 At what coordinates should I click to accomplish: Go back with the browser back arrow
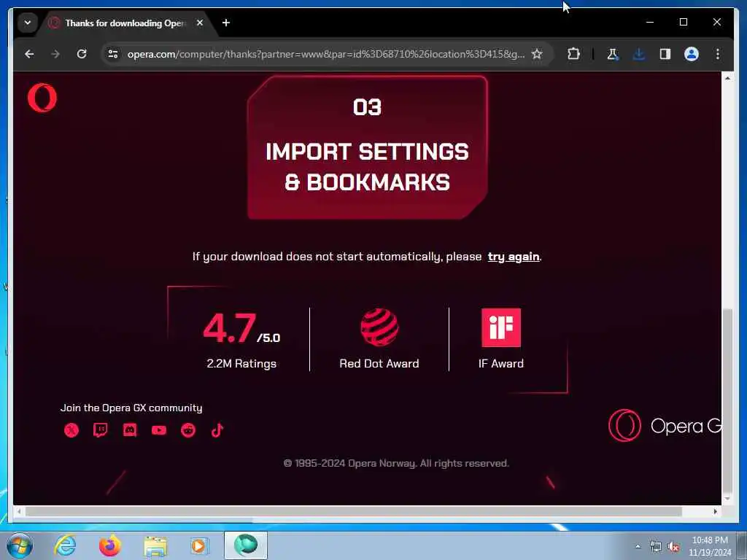[x=29, y=54]
